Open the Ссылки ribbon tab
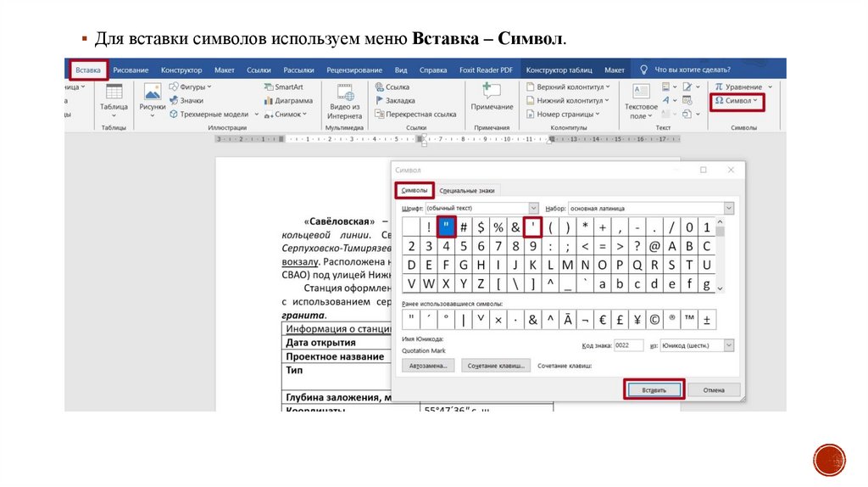Image resolution: width=868 pixels, height=487 pixels. click(x=259, y=70)
